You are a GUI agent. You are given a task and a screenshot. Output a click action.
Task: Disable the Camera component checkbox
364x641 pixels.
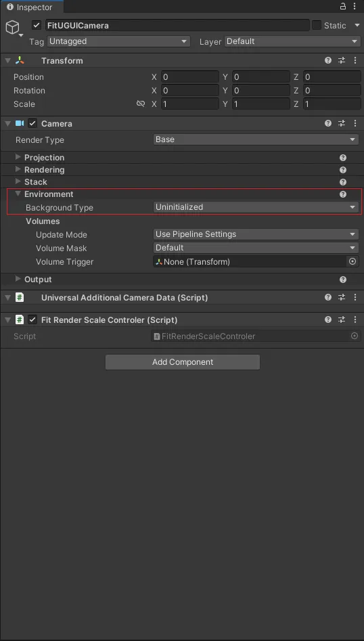(32, 123)
